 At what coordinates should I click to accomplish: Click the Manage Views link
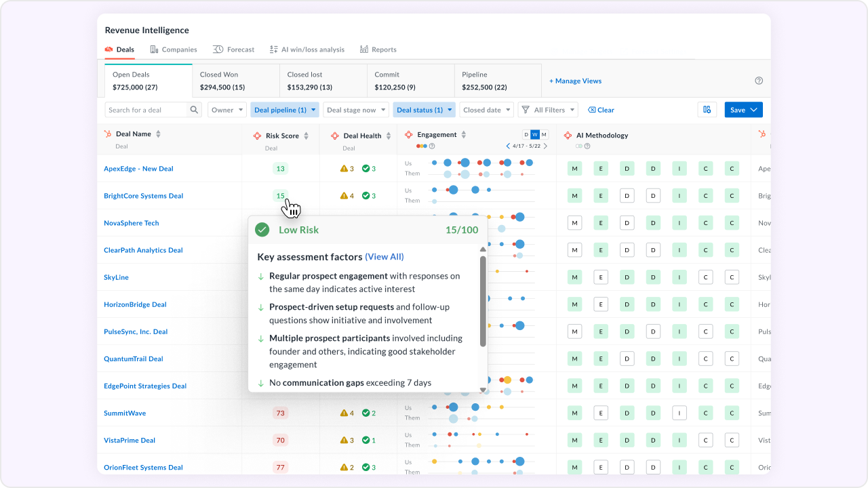575,81
